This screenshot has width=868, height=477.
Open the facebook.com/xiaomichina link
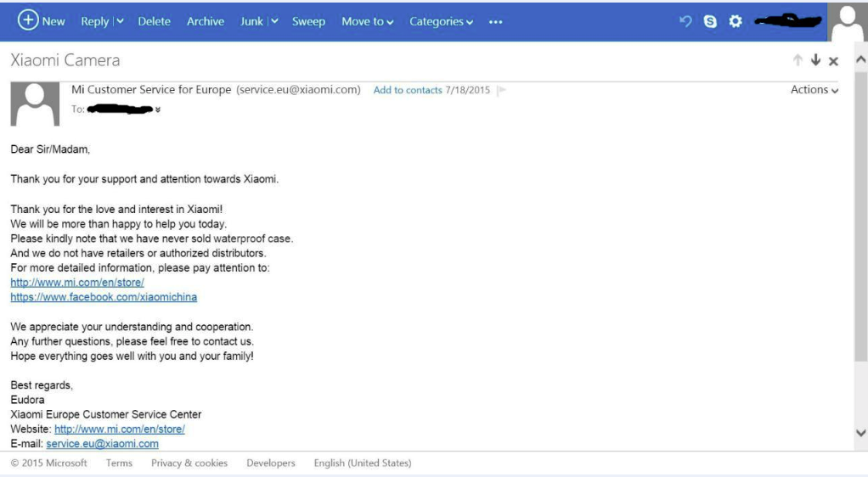tap(104, 297)
